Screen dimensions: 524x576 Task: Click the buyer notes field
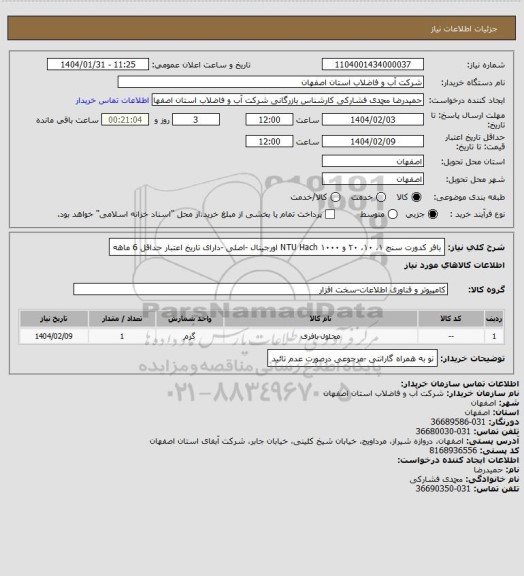[x=352, y=358]
